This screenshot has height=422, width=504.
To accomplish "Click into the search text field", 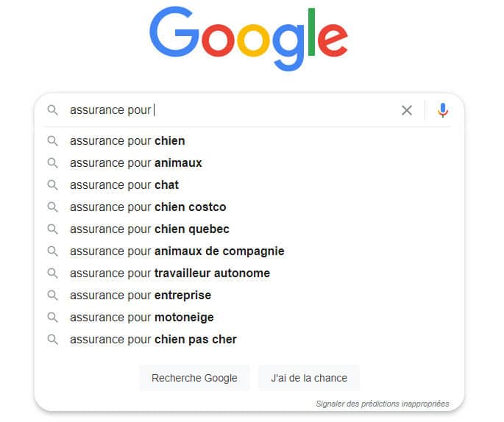I will click(235, 110).
